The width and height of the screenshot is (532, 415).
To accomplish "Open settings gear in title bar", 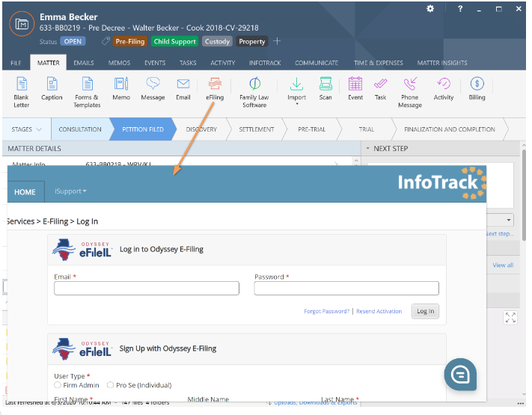I will click(x=430, y=9).
